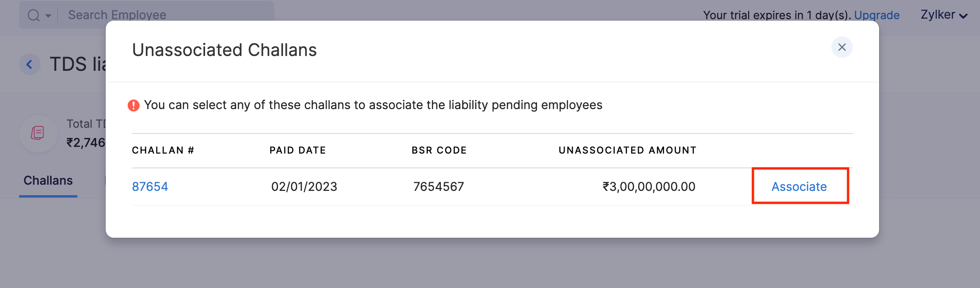Click the CHALLAN # column header

pyautogui.click(x=163, y=150)
